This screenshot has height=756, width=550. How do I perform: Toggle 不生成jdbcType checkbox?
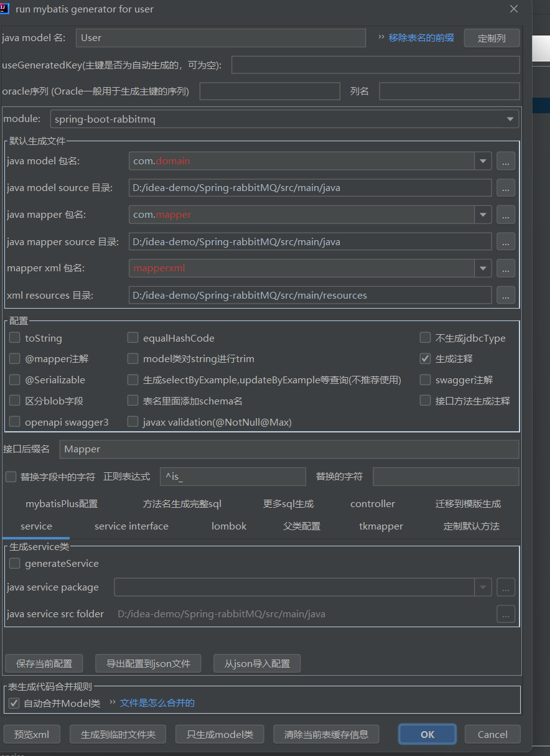tap(425, 338)
